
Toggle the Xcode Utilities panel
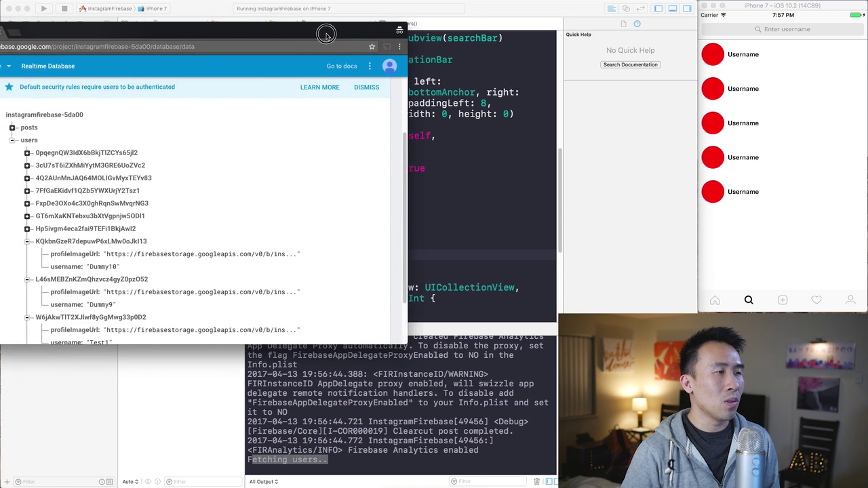click(x=687, y=9)
